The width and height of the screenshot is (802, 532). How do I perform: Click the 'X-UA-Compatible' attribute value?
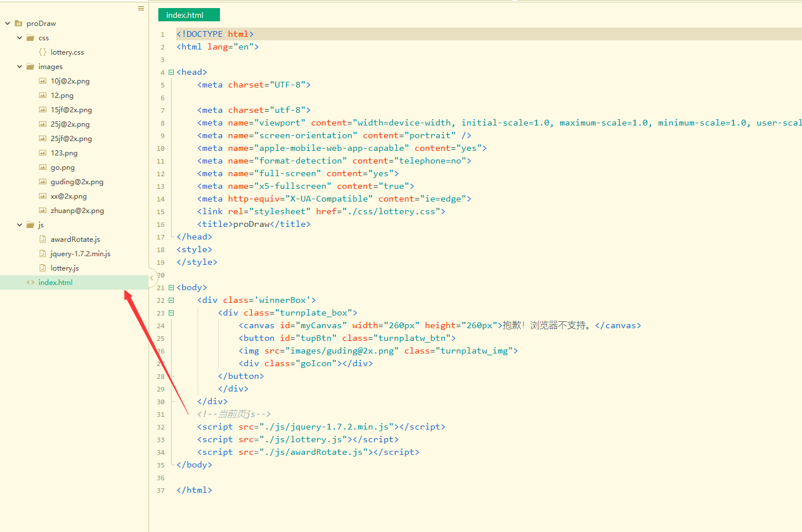(329, 199)
